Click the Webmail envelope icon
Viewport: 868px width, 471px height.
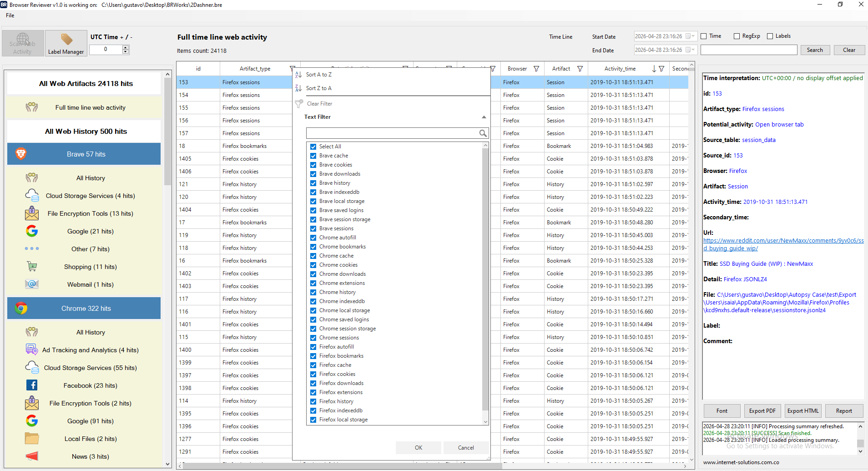[x=32, y=284]
